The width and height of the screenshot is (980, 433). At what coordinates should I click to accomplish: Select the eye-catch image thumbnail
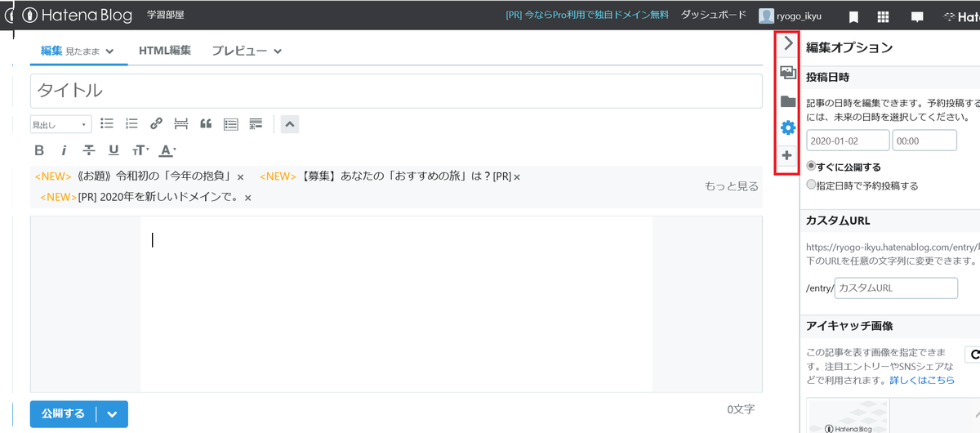point(848,416)
